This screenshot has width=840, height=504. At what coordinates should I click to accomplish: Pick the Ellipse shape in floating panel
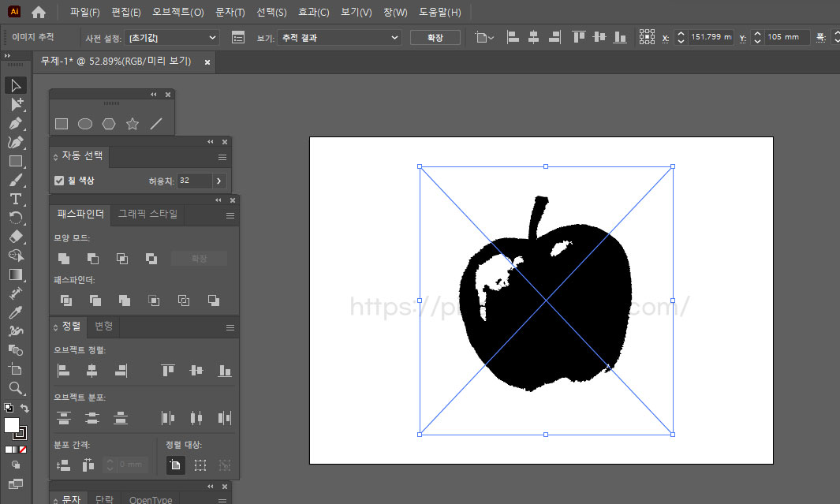pyautogui.click(x=85, y=125)
